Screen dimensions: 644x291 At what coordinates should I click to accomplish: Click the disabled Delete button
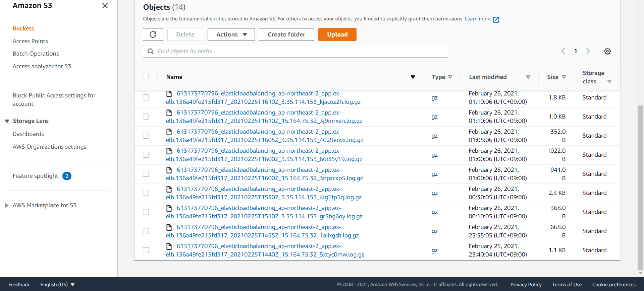pyautogui.click(x=185, y=34)
